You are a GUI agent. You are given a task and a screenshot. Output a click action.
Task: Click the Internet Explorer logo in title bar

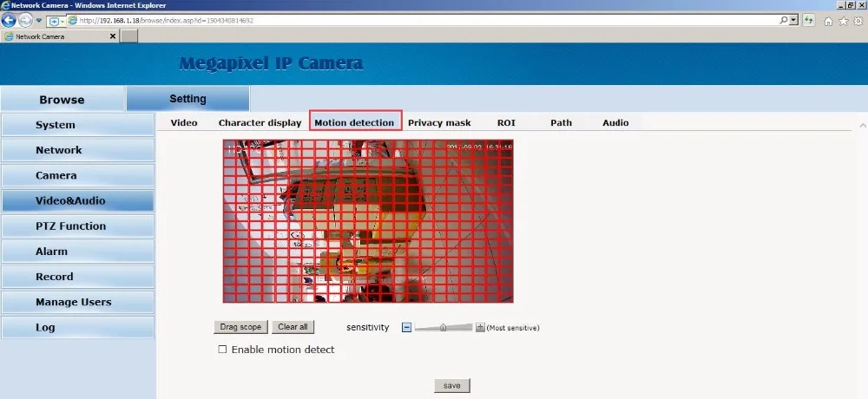point(5,5)
